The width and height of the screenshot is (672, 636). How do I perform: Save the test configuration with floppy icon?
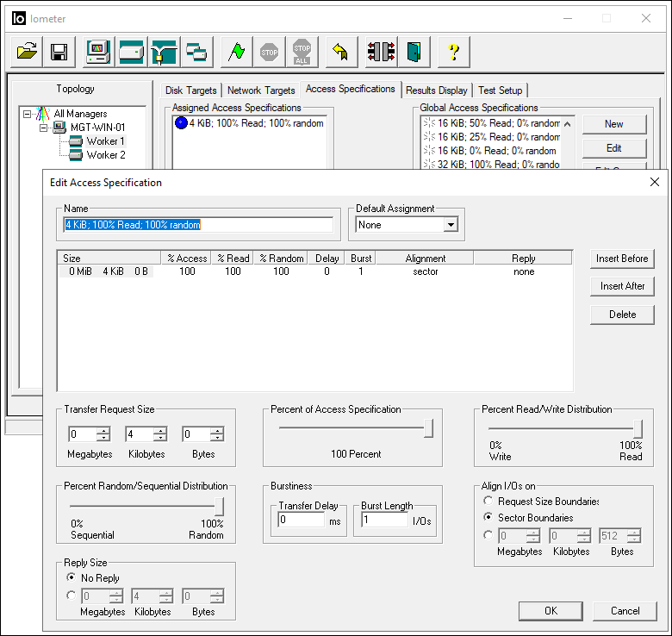coord(59,52)
